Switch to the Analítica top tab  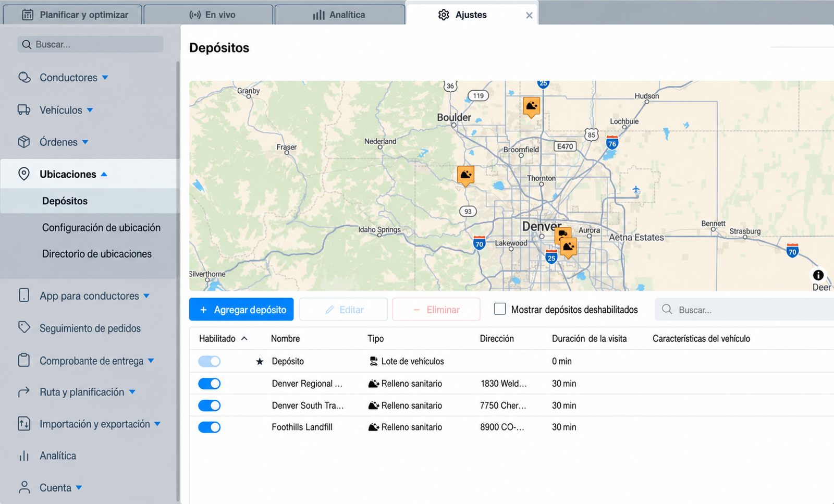340,15
